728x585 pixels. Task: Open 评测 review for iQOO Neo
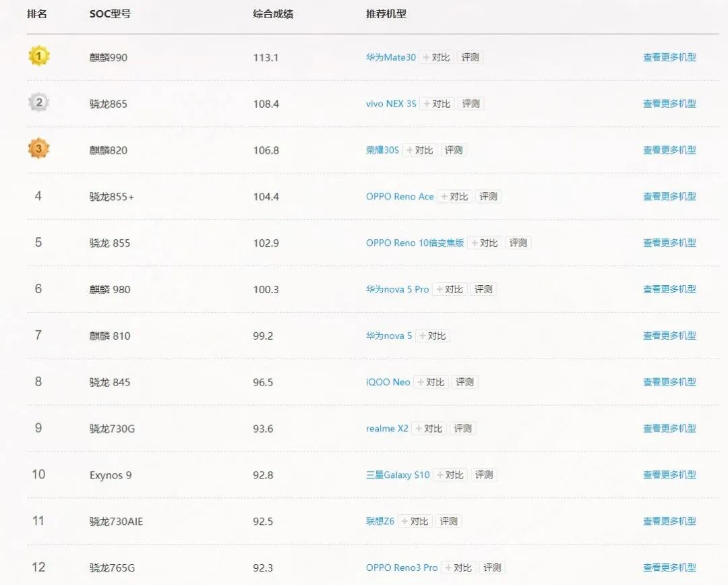coord(464,382)
